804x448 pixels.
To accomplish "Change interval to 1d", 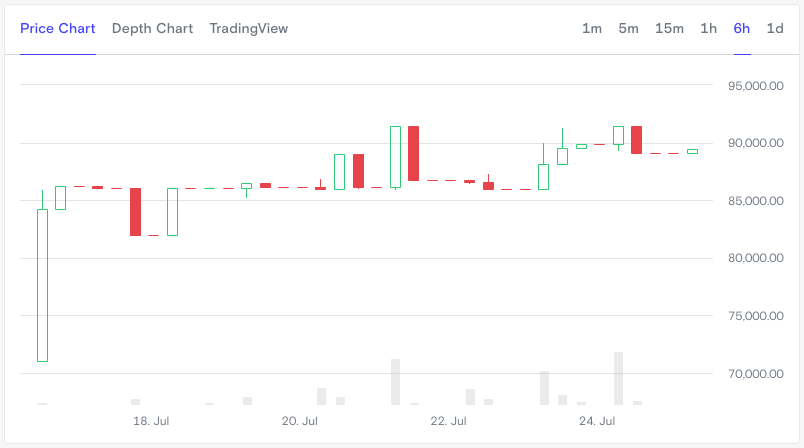I will (775, 28).
